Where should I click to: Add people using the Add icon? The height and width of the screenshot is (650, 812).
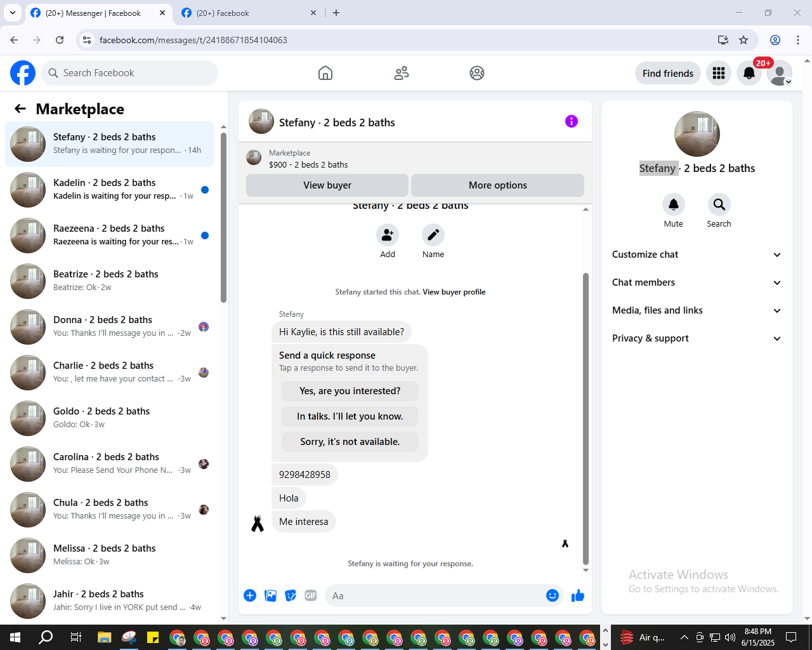pos(388,235)
